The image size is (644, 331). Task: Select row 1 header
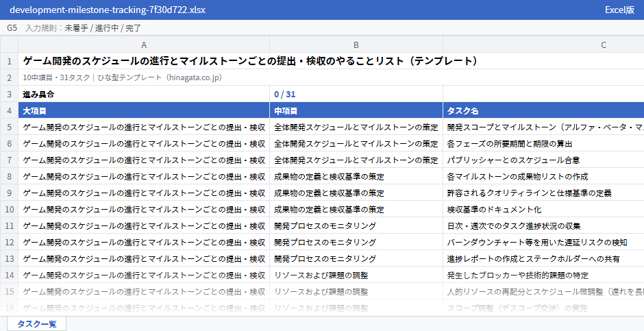coord(9,61)
